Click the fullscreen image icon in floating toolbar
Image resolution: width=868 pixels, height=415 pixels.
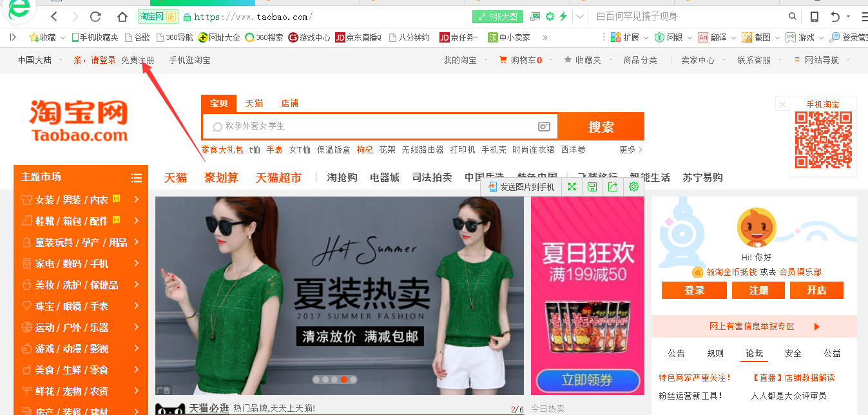[571, 187]
